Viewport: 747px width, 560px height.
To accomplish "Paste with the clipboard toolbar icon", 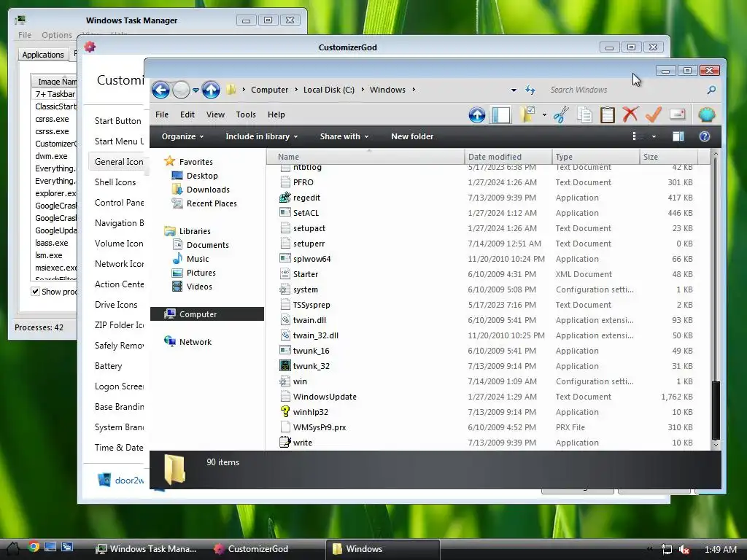I will point(608,114).
